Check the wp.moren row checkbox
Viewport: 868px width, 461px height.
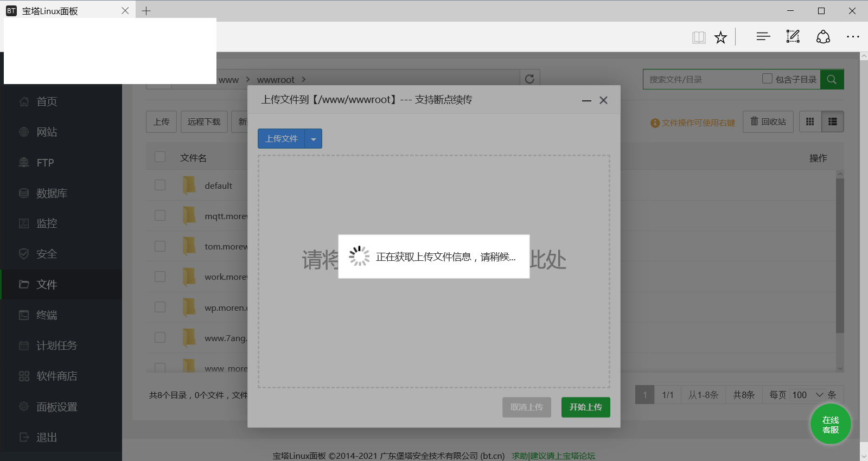pyautogui.click(x=160, y=307)
